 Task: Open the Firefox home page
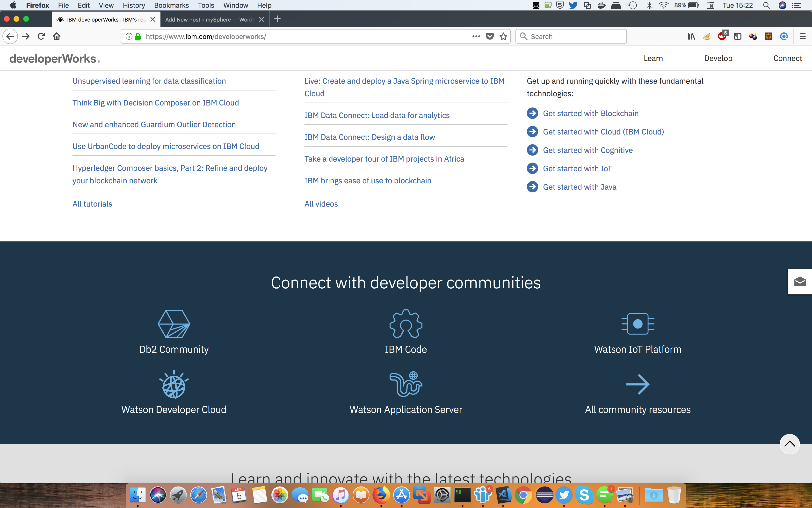coord(57,36)
